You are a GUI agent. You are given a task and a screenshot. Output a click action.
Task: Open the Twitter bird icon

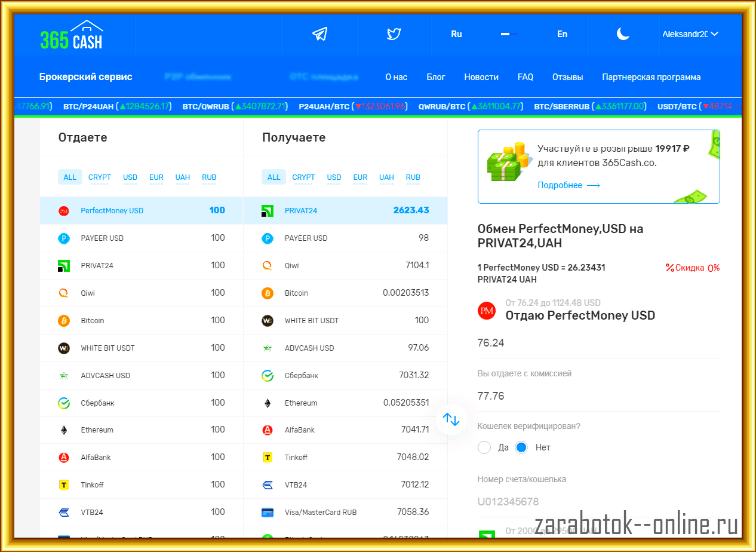pos(394,34)
